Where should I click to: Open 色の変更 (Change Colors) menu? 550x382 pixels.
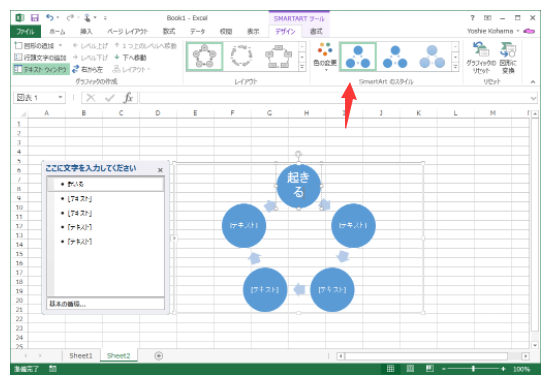pos(325,56)
